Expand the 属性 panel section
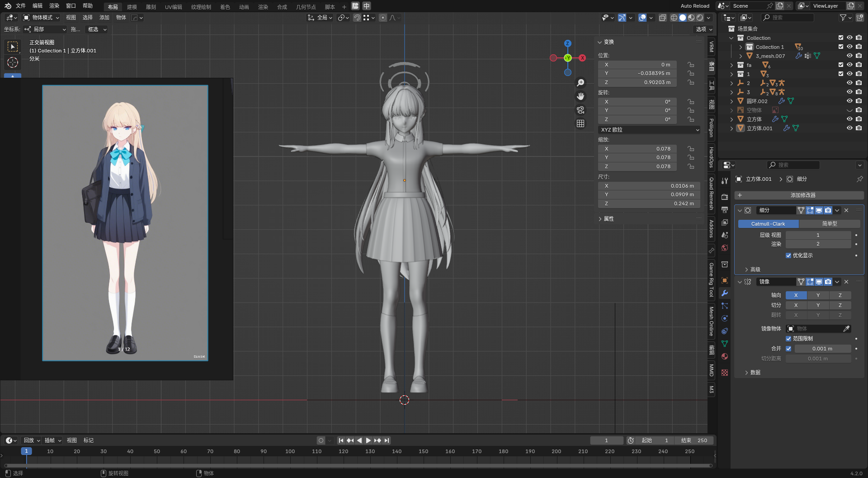The width and height of the screenshot is (868, 478). pyautogui.click(x=609, y=219)
